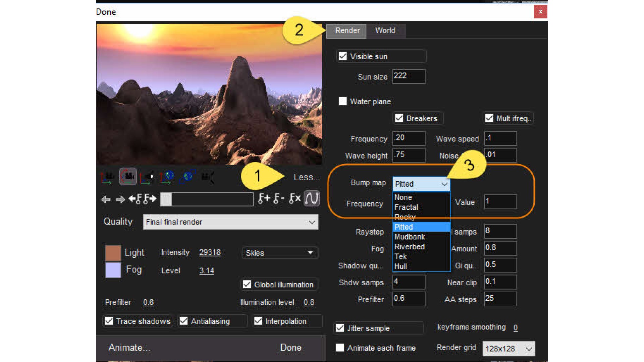Click the Animate... button

coord(129,348)
